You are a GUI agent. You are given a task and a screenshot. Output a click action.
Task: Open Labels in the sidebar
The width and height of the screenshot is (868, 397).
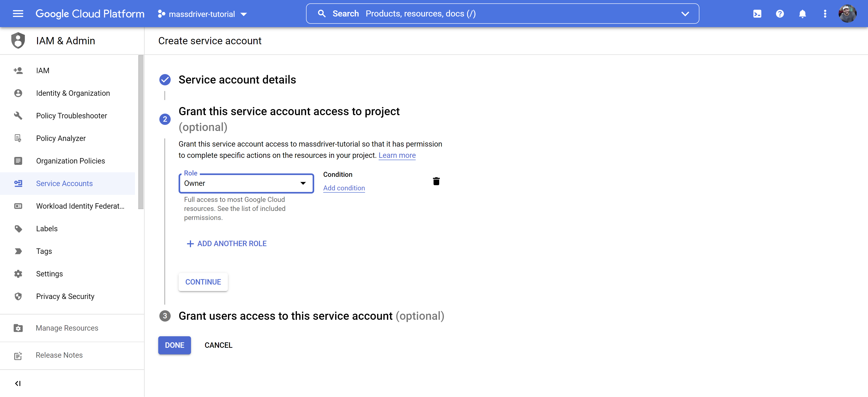47,229
